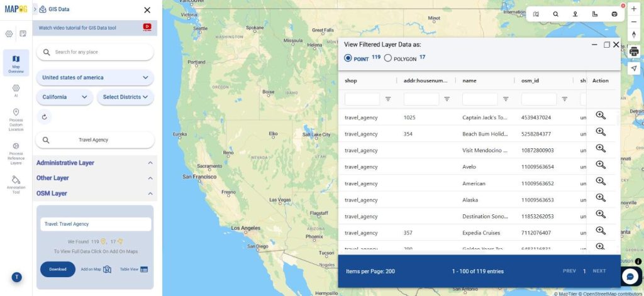Click the settings gear icon near logo
Screen dimensions: 644x296
9,34
